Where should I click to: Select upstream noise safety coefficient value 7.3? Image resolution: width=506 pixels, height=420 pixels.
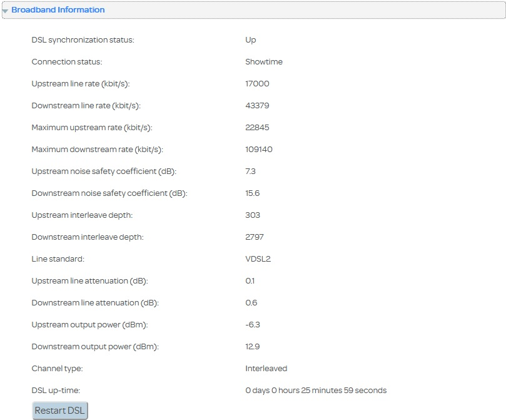click(x=250, y=172)
